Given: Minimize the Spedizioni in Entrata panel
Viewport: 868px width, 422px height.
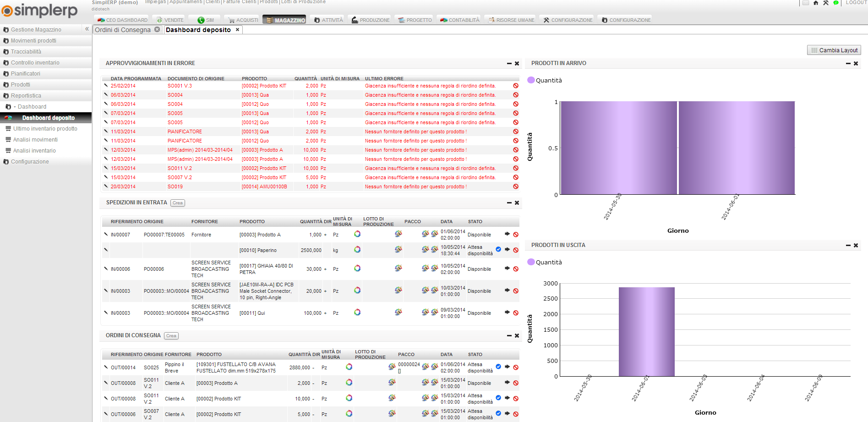Looking at the screenshot, I should coord(509,203).
